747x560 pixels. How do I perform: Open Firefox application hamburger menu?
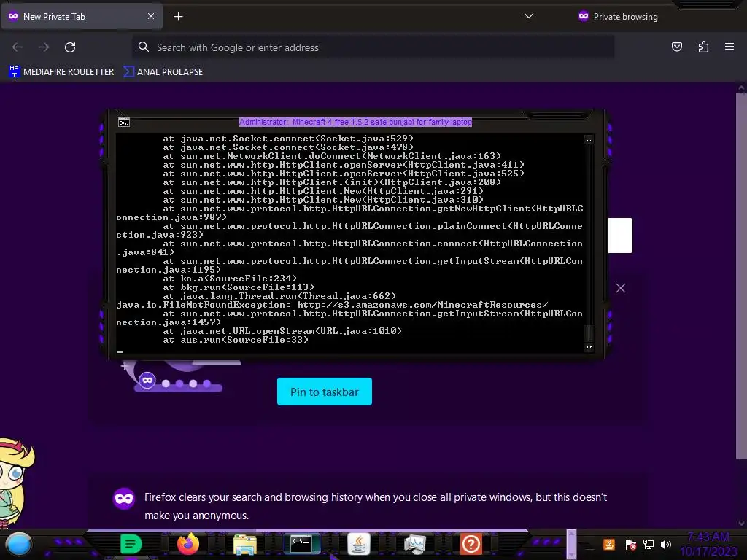(729, 47)
